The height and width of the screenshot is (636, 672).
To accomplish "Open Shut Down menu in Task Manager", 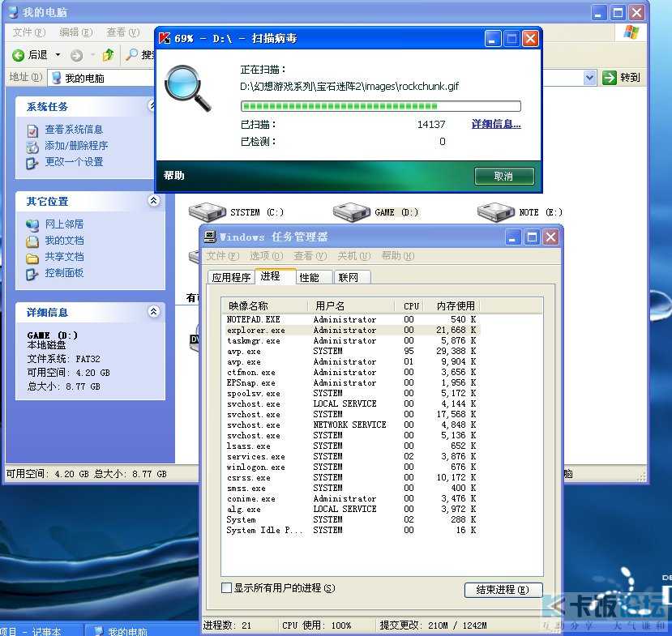I will coord(353,256).
